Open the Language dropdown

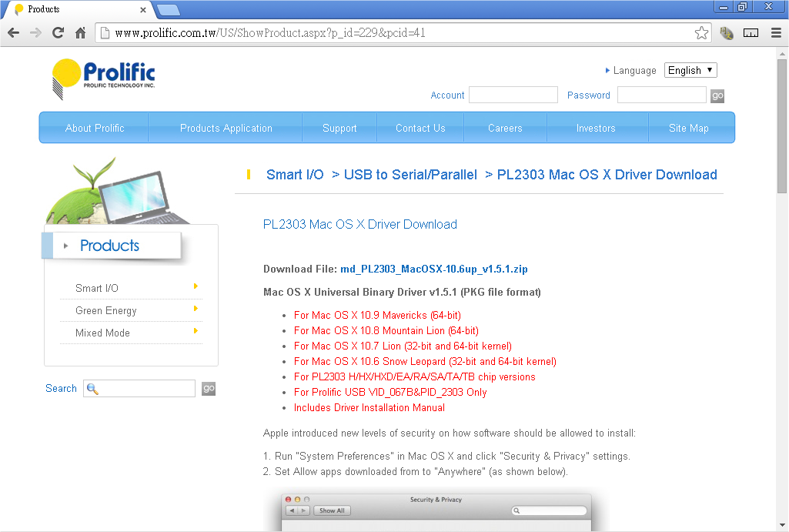690,70
